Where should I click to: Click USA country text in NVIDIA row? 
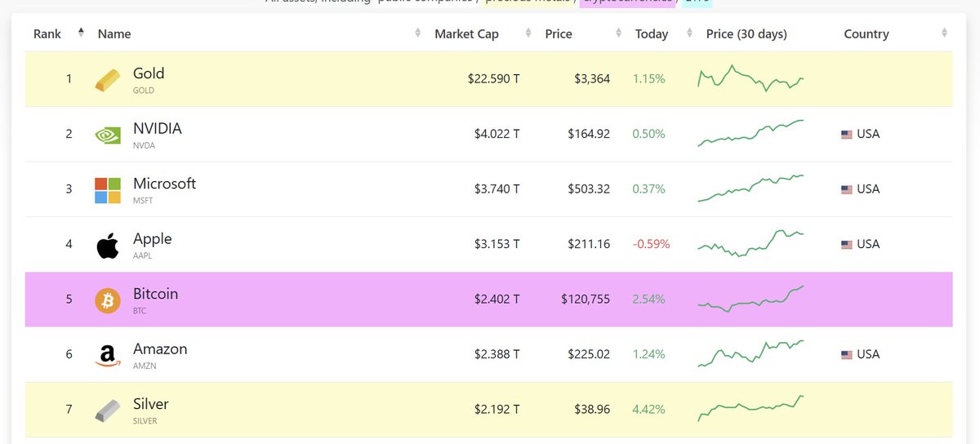868,134
